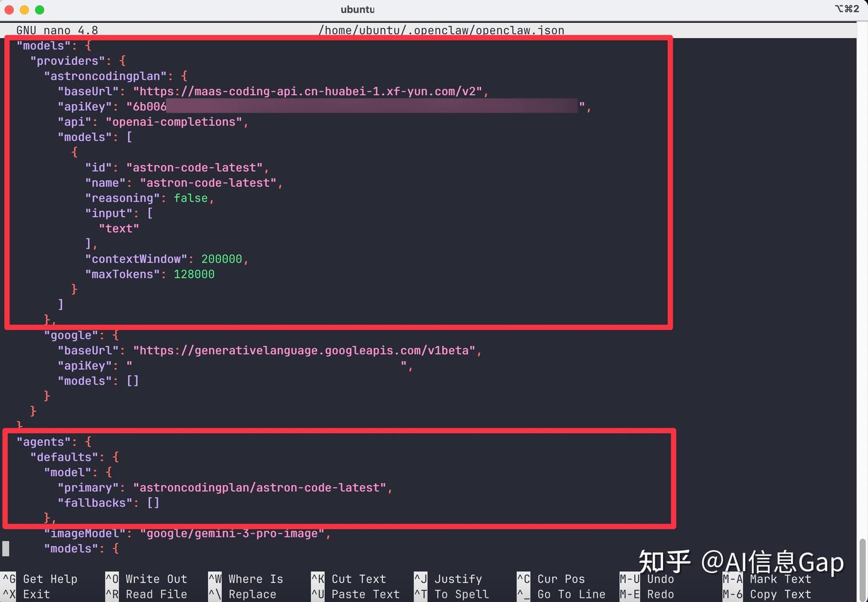This screenshot has height=602, width=868.
Task: Click the "id": "astron-code-latest" line
Action: [x=177, y=168]
